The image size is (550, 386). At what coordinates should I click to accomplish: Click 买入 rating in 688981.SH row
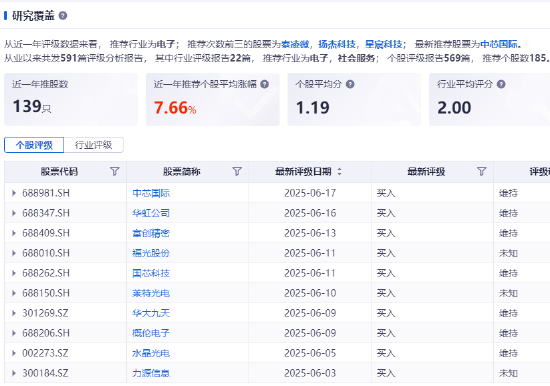click(x=386, y=193)
